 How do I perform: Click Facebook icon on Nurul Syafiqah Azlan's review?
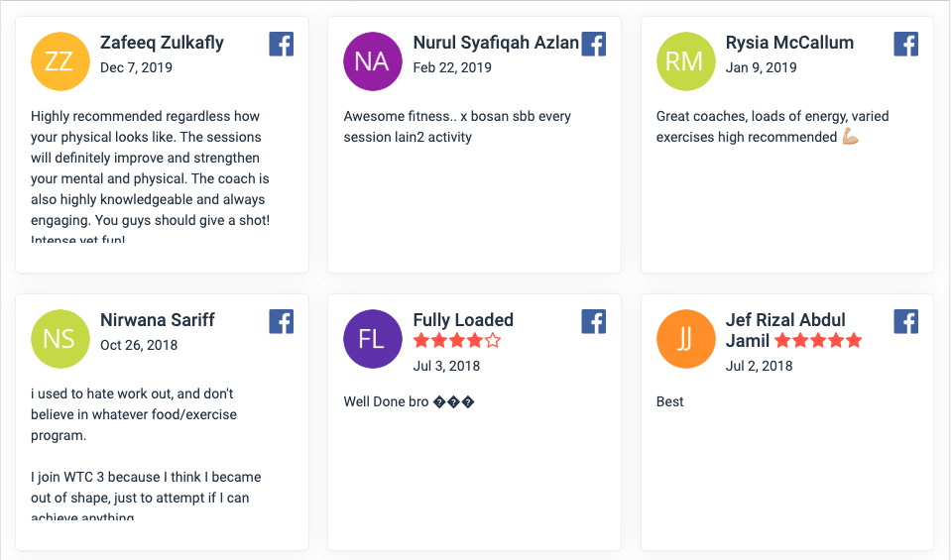[593, 44]
